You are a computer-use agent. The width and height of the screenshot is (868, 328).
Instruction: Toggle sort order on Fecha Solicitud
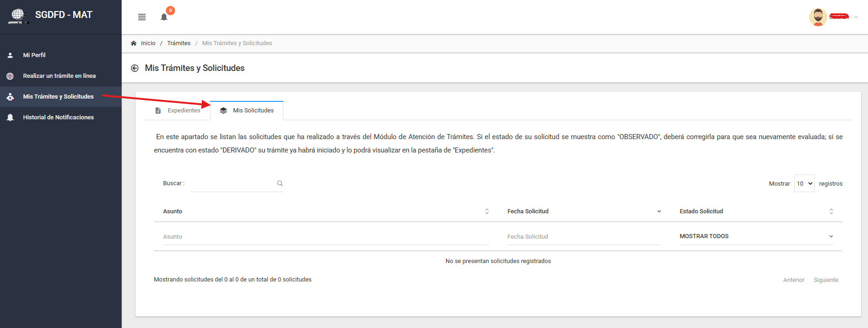[x=659, y=211]
